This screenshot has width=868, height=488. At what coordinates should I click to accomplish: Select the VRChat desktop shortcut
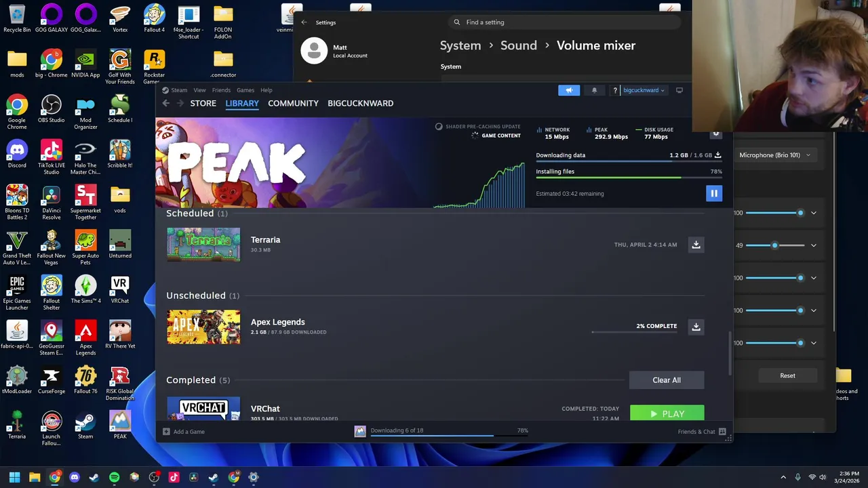point(120,289)
